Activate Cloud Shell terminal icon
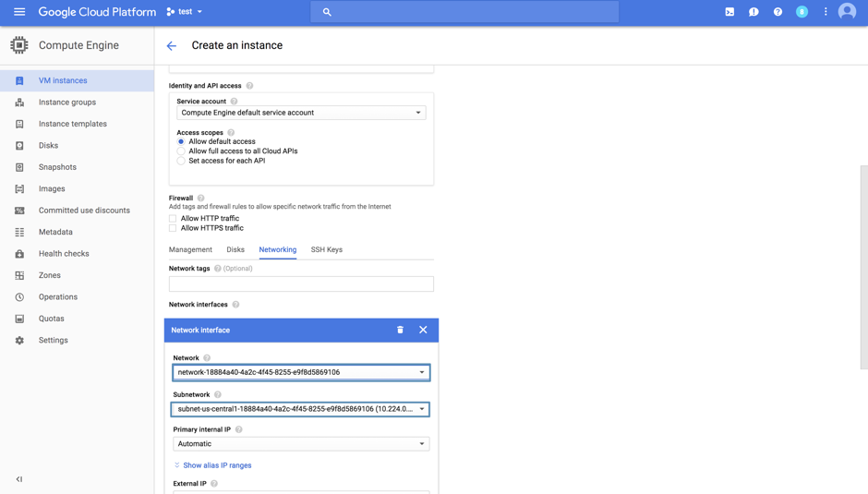Image resolution: width=868 pixels, height=494 pixels. (x=729, y=12)
